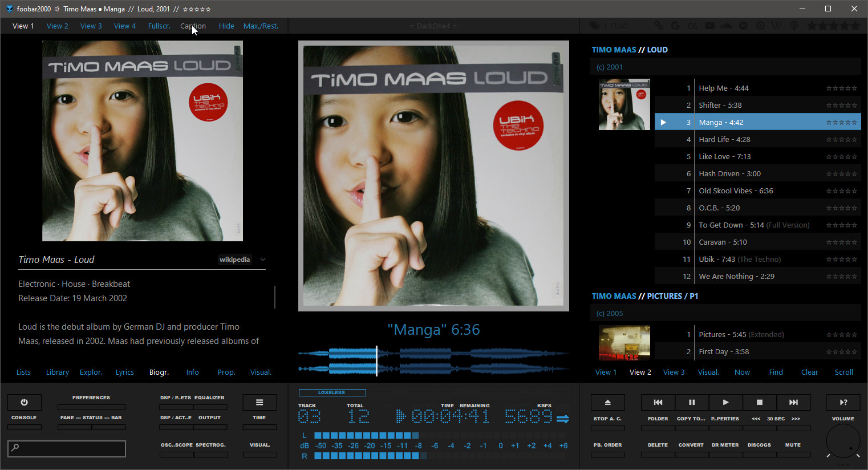Open the YouTube icon in toolbar
This screenshot has height=470, width=868.
709,26
